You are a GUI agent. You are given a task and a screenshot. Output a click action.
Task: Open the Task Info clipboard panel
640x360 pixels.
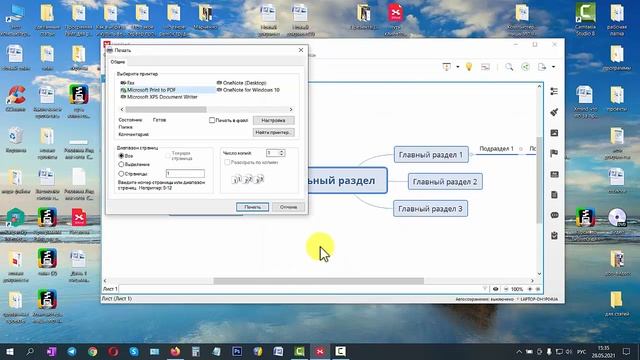[554, 236]
